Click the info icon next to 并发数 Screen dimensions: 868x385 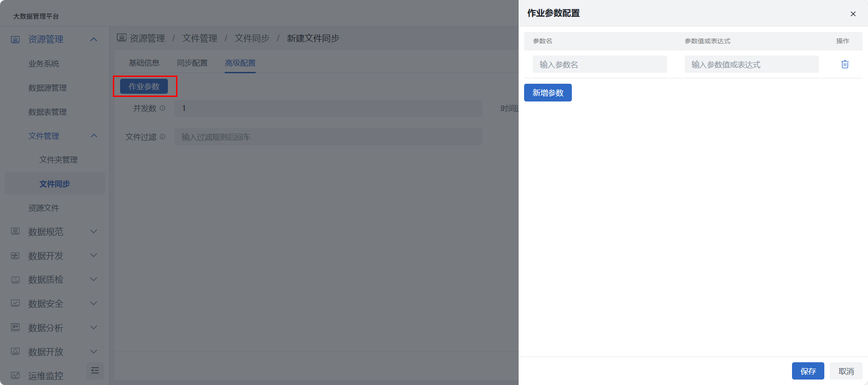click(162, 108)
